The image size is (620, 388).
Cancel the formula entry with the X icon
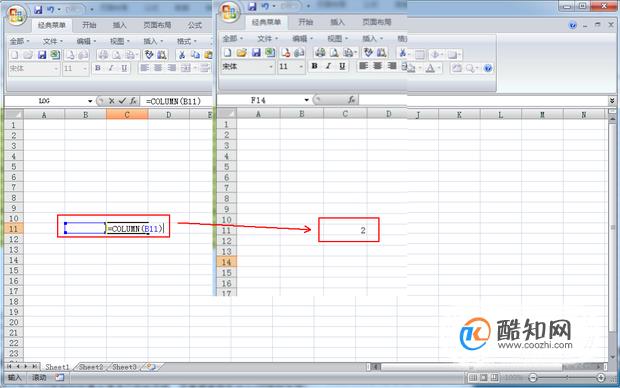(x=112, y=101)
